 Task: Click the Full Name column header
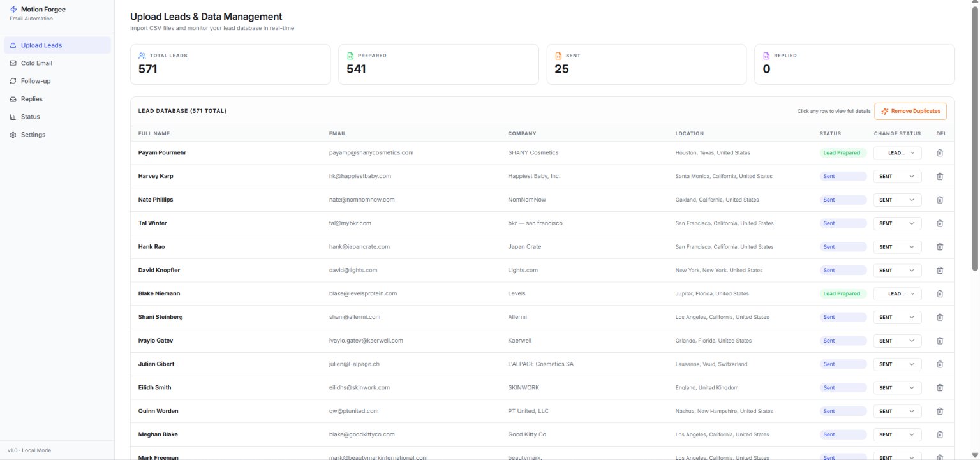click(154, 133)
